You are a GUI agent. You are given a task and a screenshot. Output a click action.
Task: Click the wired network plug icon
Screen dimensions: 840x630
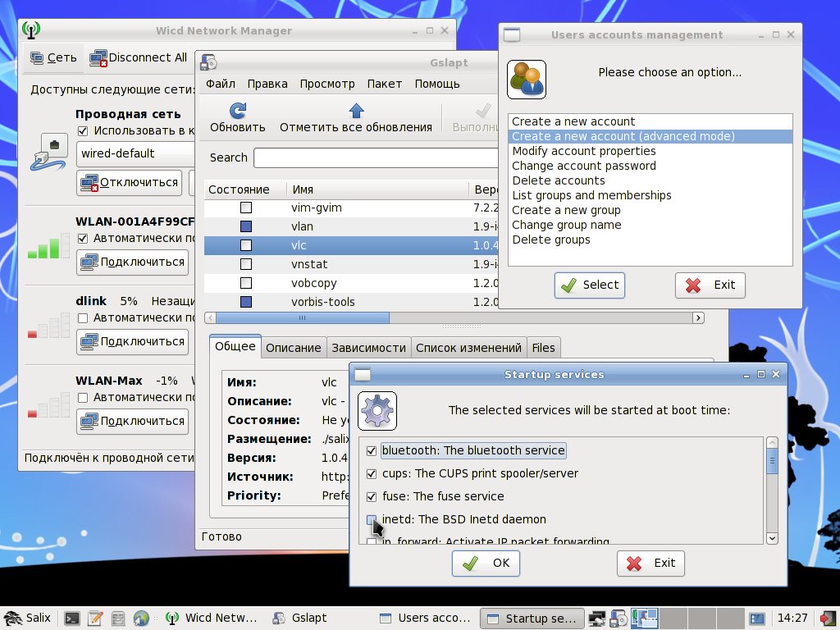(x=48, y=152)
